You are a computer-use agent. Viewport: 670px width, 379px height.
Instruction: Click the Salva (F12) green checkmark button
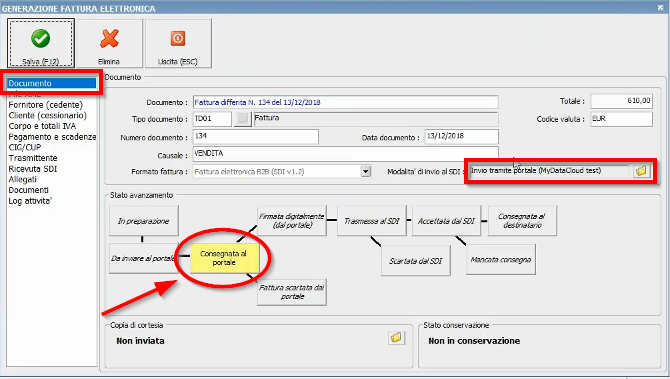pos(41,43)
